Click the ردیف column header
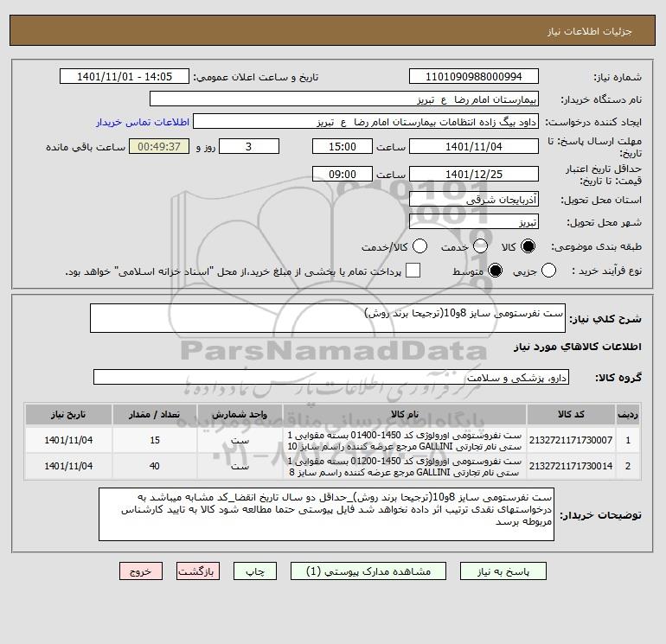The image size is (666, 644). click(628, 414)
